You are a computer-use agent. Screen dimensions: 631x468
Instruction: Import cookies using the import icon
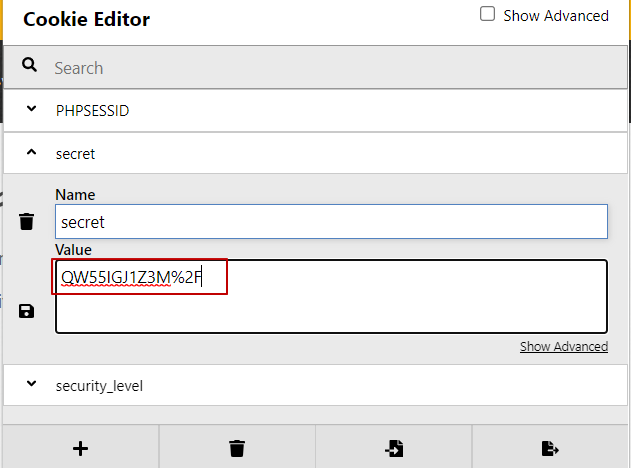pos(394,448)
